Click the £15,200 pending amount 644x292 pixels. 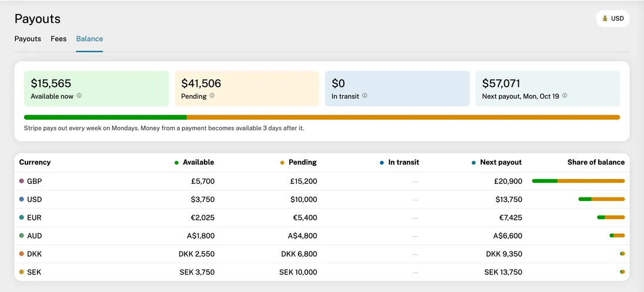point(303,181)
